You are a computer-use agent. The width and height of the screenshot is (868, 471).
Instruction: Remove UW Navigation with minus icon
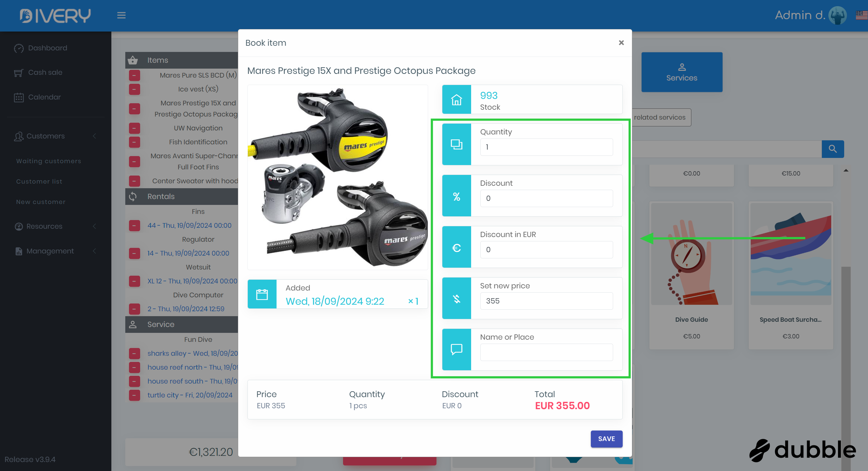(x=135, y=128)
